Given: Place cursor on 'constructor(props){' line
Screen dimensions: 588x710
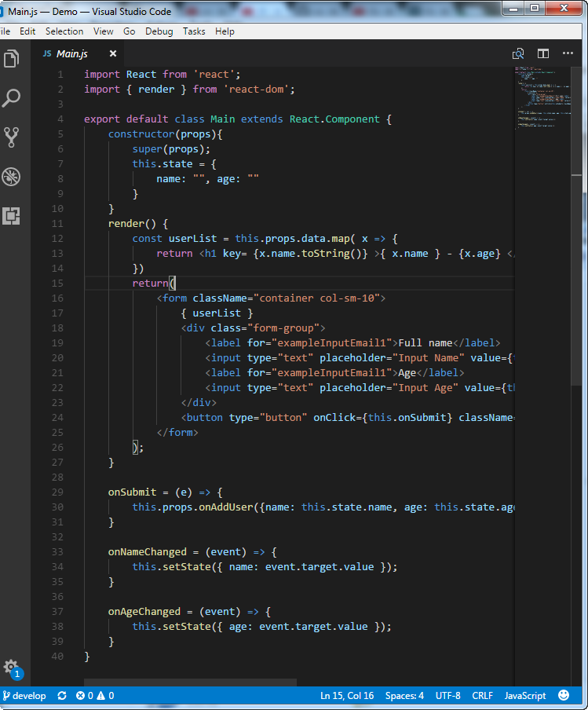Looking at the screenshot, I should 165,134.
